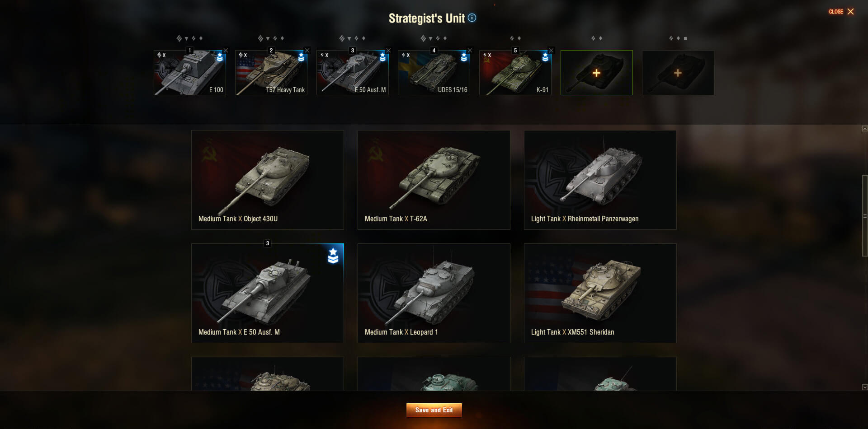Image resolution: width=868 pixels, height=429 pixels.
Task: Remove the K-91 from slot 5
Action: [x=551, y=51]
